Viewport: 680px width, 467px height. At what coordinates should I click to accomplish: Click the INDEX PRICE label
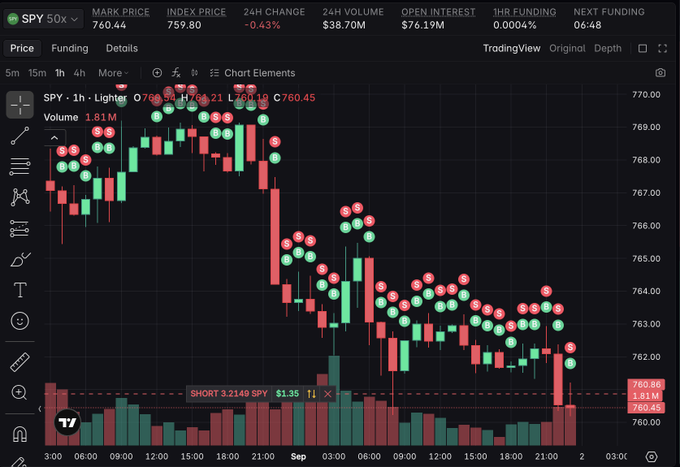[196, 12]
